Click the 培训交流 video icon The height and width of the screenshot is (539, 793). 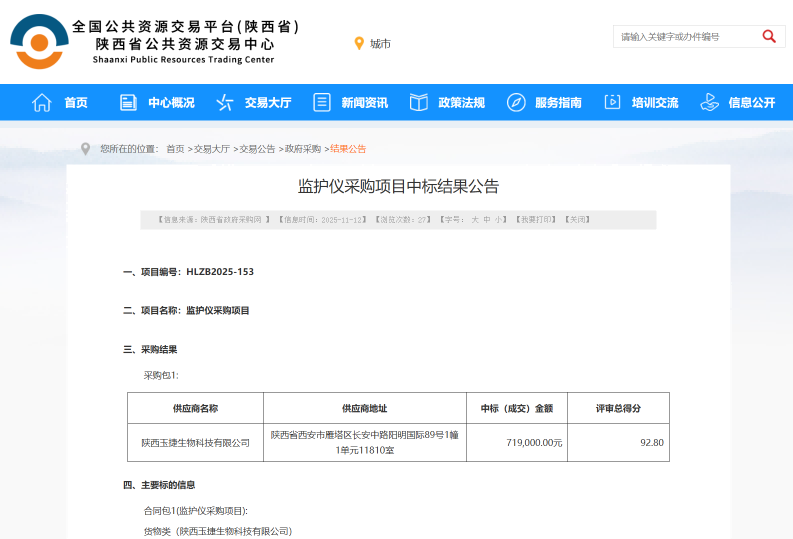click(612, 102)
